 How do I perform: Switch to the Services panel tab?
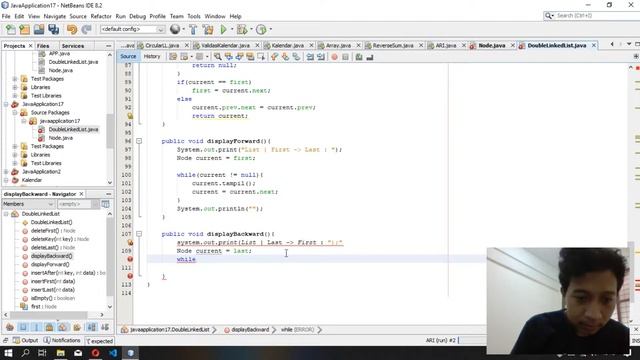tap(73, 46)
